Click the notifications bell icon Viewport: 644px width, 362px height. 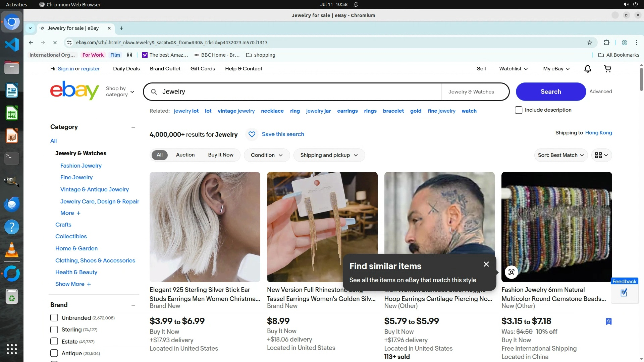pos(588,69)
